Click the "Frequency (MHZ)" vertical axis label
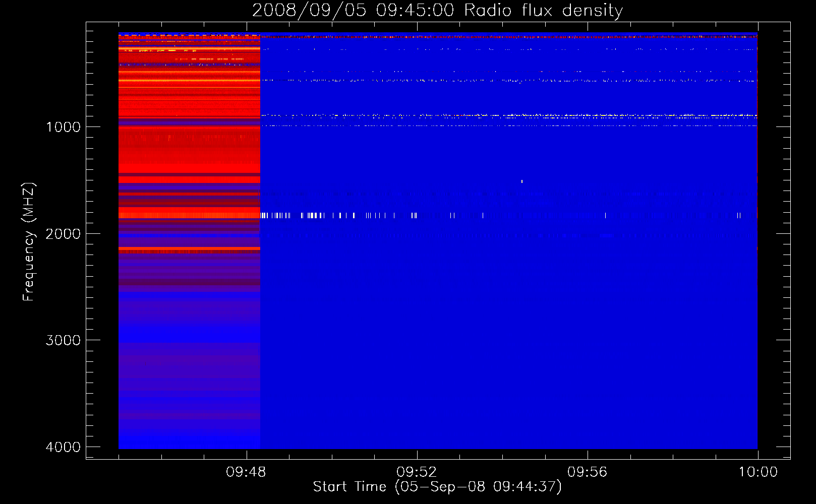Viewport: 816px width, 504px height. [29, 242]
